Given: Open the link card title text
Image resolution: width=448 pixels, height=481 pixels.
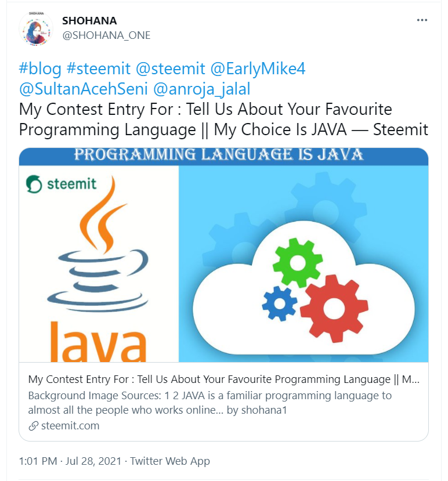Looking at the screenshot, I should pyautogui.click(x=223, y=379).
